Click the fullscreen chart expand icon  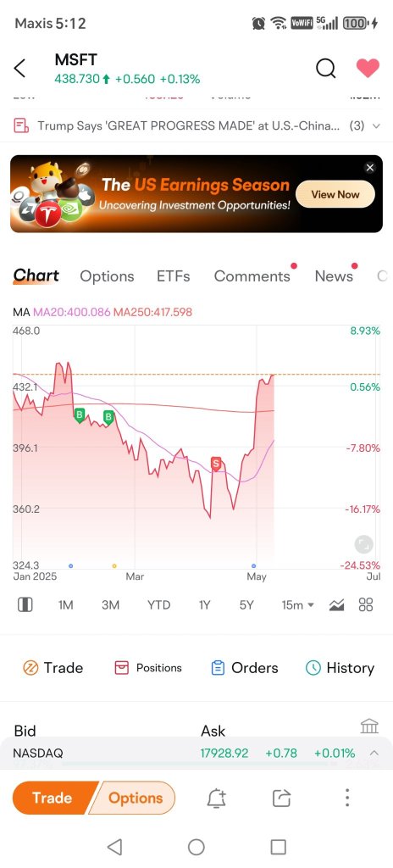tap(363, 544)
